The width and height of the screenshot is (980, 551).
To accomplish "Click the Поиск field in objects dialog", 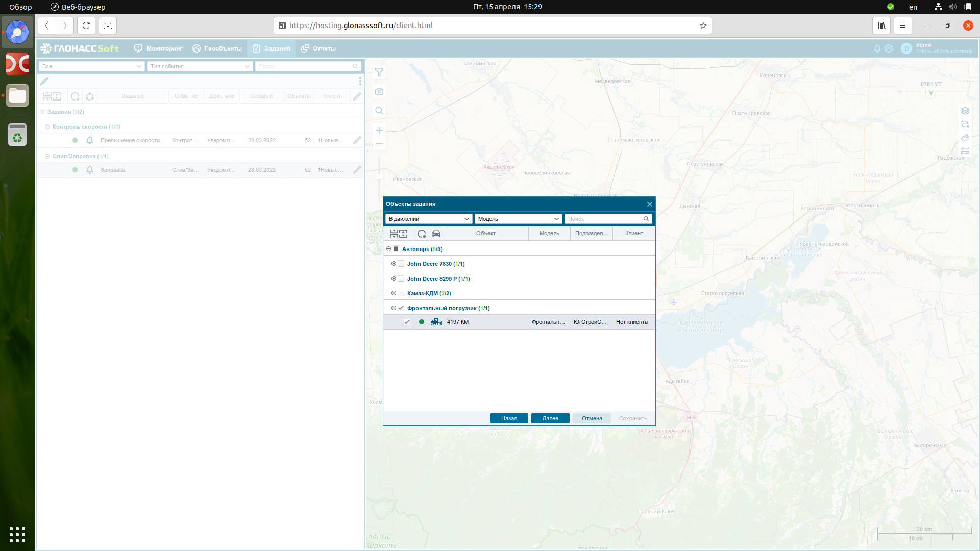I will click(x=604, y=219).
